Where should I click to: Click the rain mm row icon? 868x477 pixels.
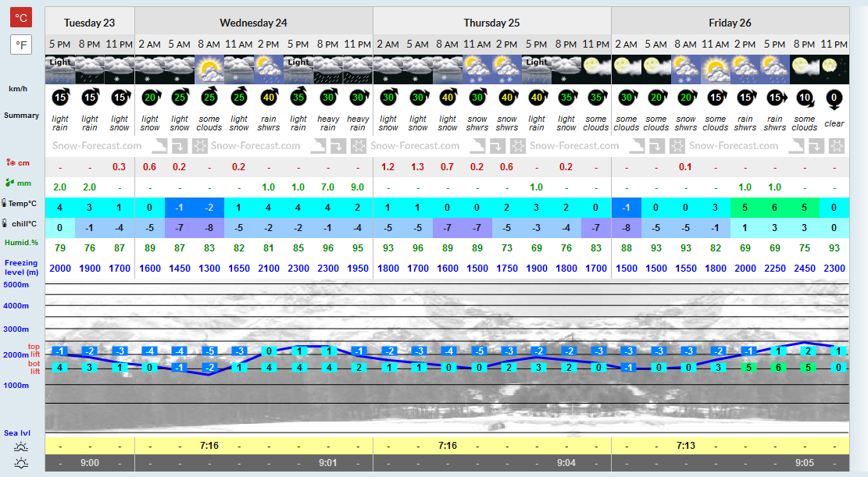coord(9,183)
